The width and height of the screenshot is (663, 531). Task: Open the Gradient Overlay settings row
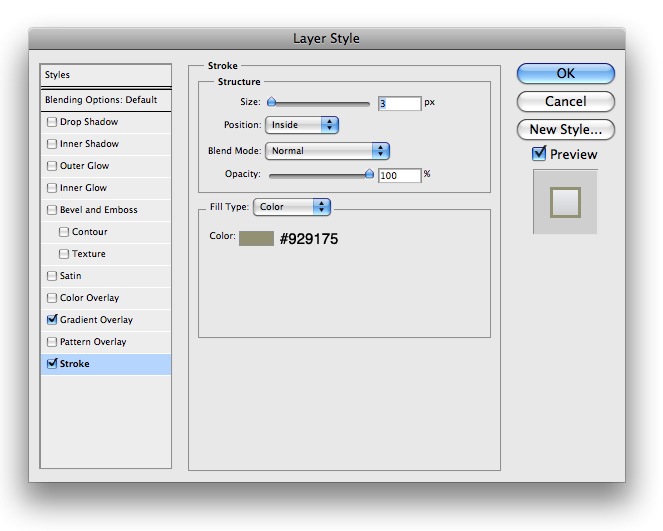click(x=106, y=320)
